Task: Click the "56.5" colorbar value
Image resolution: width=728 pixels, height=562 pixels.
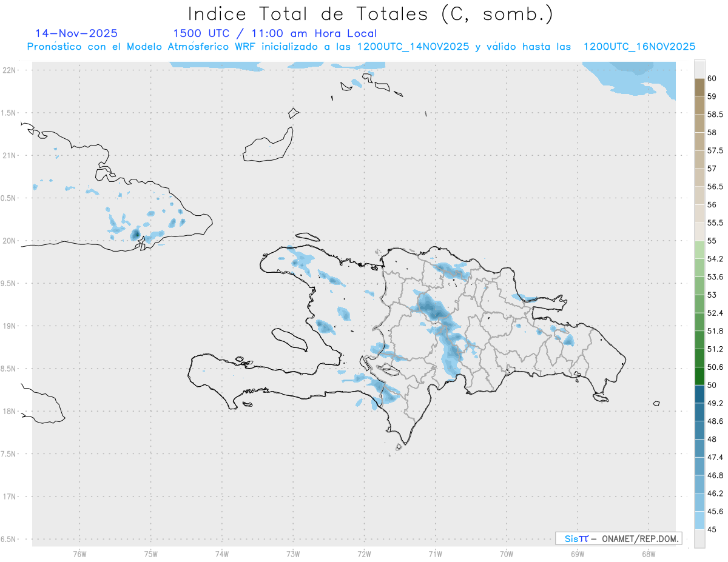Action: [715, 187]
